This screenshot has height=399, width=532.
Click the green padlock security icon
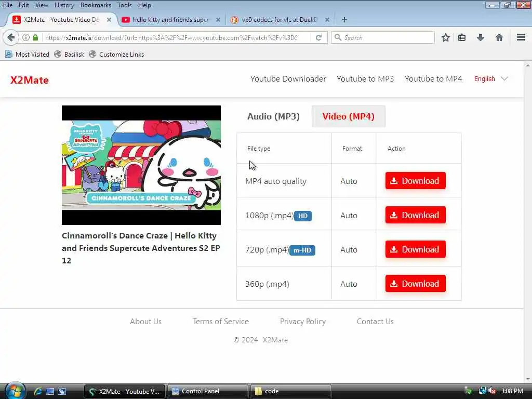click(x=35, y=37)
